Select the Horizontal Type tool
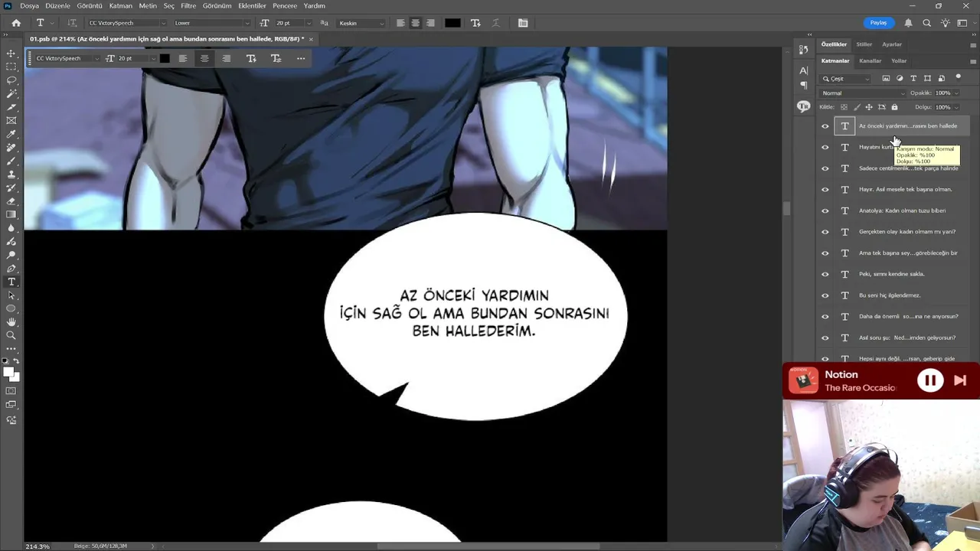The width and height of the screenshot is (980, 551). [x=11, y=282]
